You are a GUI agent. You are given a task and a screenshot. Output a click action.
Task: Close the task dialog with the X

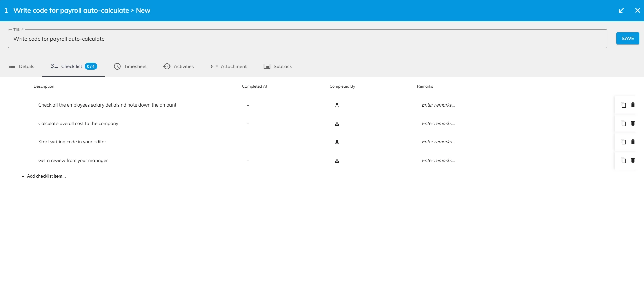point(637,10)
